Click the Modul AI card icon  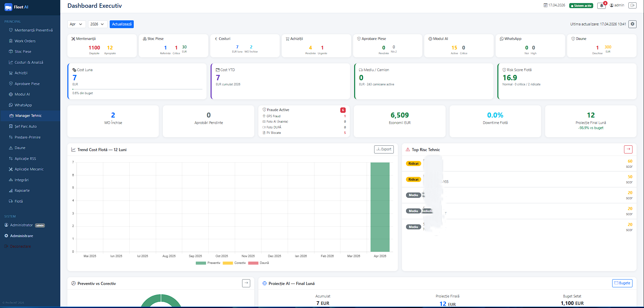point(430,39)
